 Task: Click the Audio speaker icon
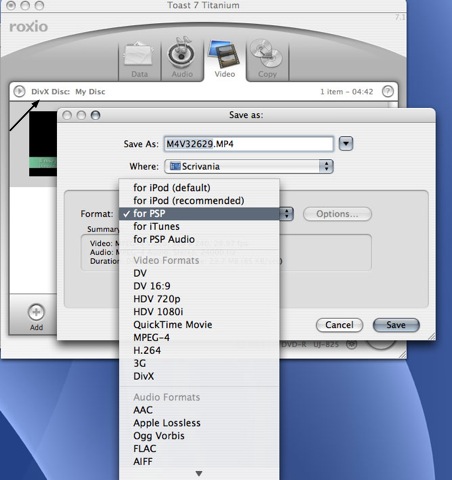(181, 53)
